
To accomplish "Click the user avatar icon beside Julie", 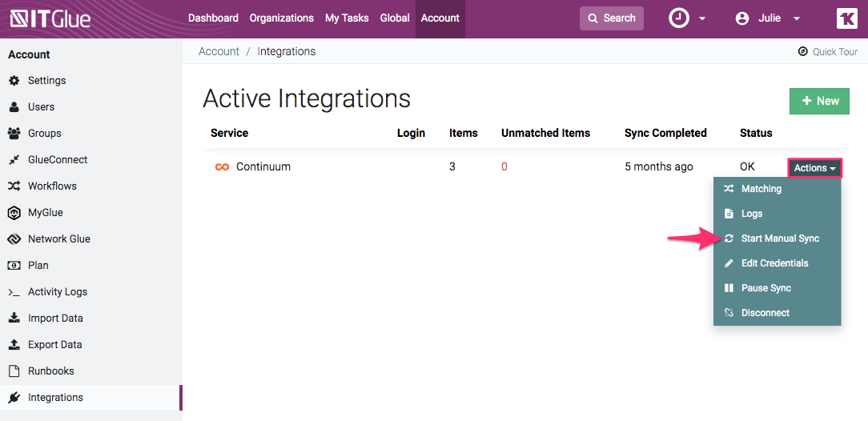I will point(741,18).
